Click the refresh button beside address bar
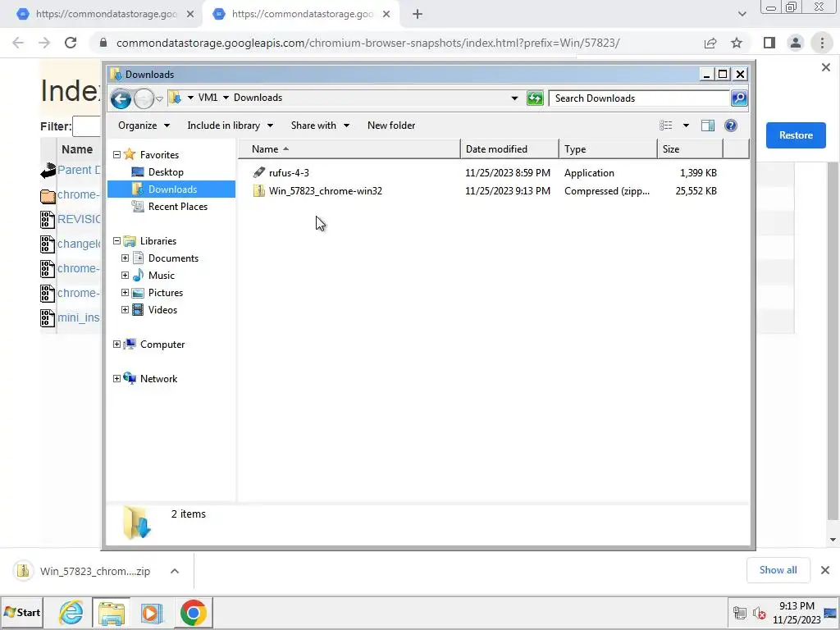 (x=535, y=98)
